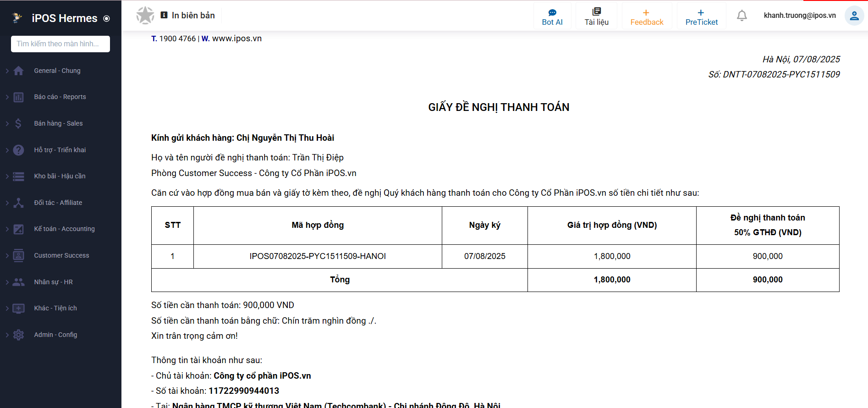Click the calculator icon for Kế toán - Accounting

click(18, 229)
